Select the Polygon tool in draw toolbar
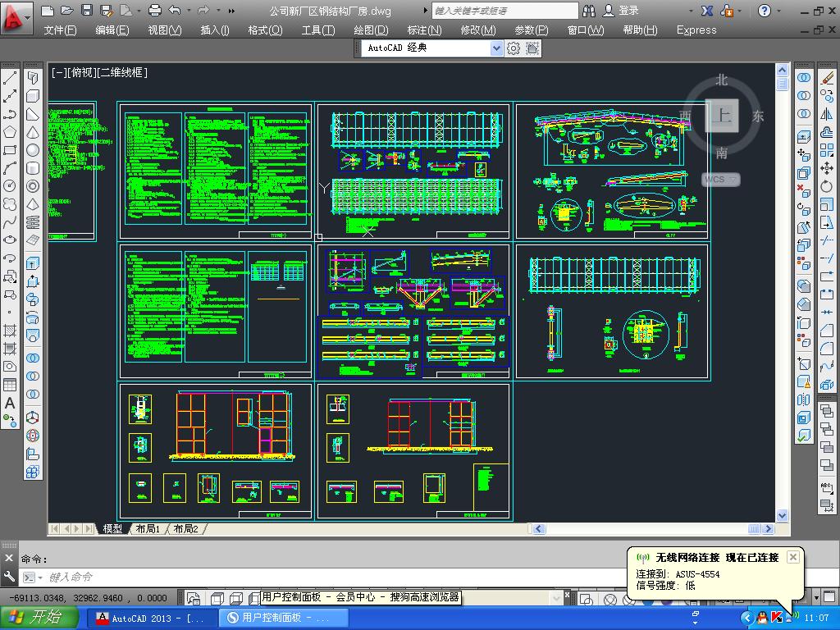 click(10, 133)
